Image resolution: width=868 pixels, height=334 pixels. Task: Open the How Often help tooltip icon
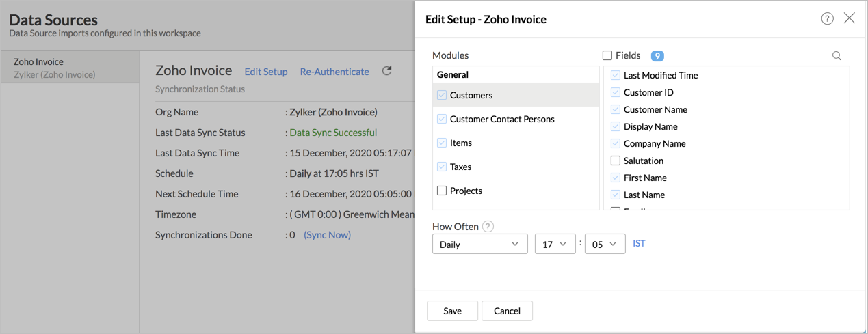pyautogui.click(x=488, y=227)
